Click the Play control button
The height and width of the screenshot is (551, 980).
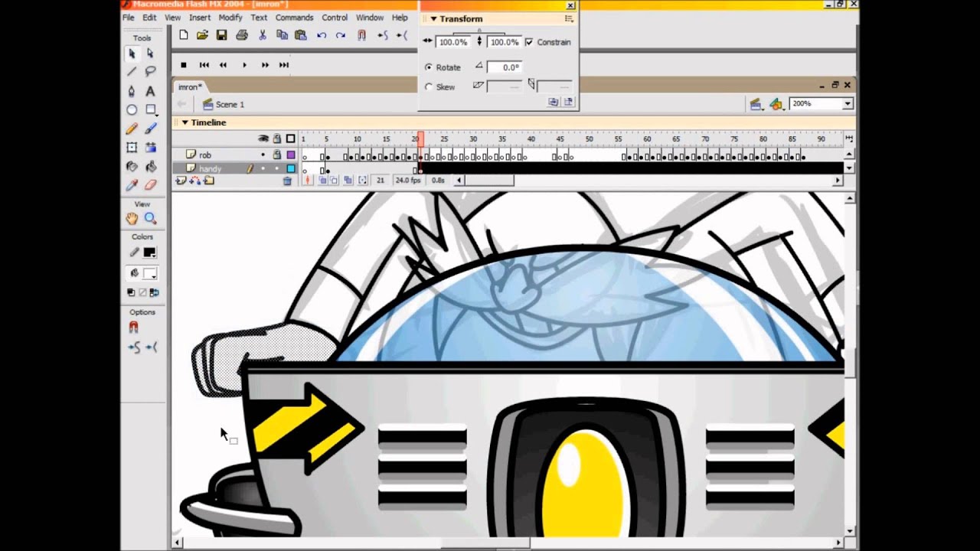pyautogui.click(x=244, y=65)
